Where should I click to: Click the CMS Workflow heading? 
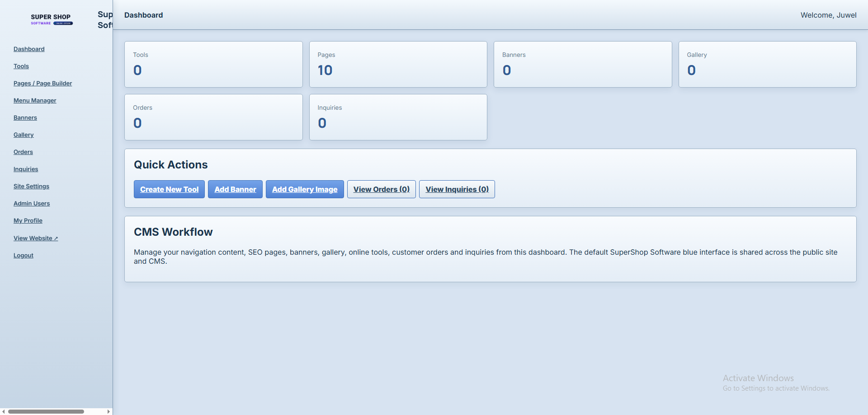point(173,232)
